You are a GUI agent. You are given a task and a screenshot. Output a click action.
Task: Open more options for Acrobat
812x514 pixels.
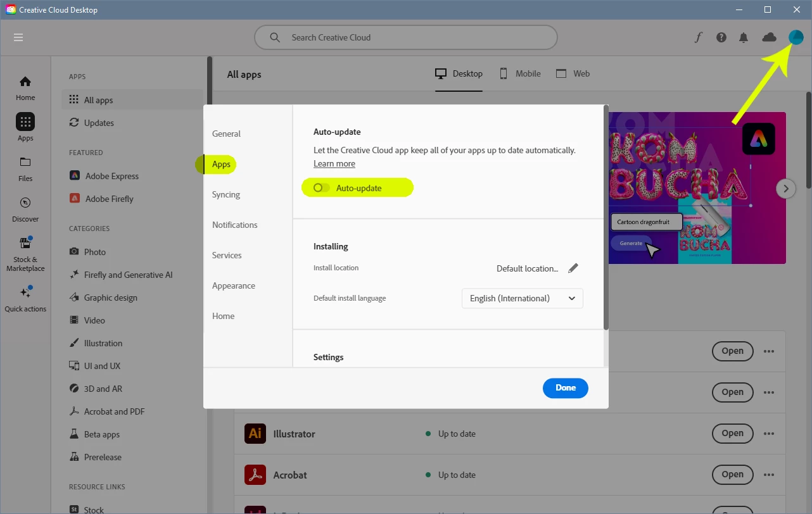coord(769,474)
